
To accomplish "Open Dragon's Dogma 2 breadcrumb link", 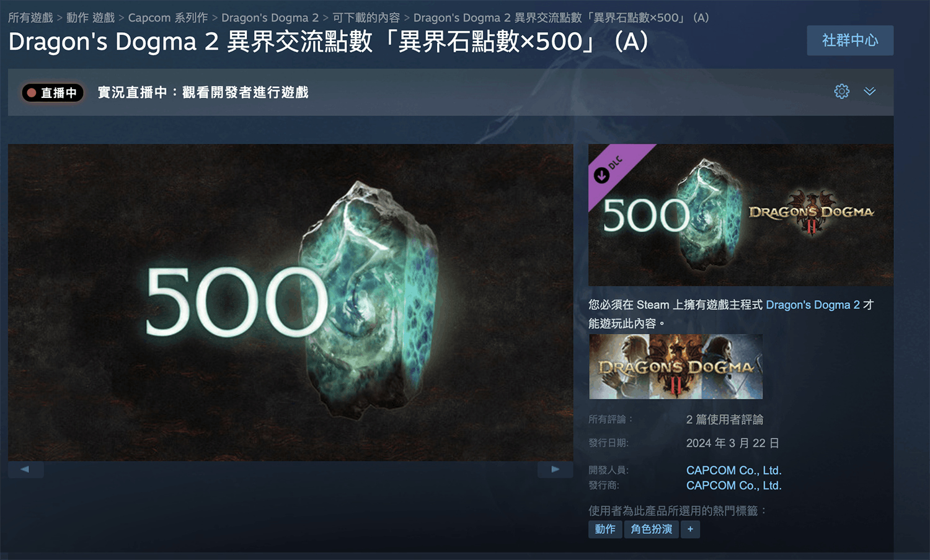I will tap(270, 18).
